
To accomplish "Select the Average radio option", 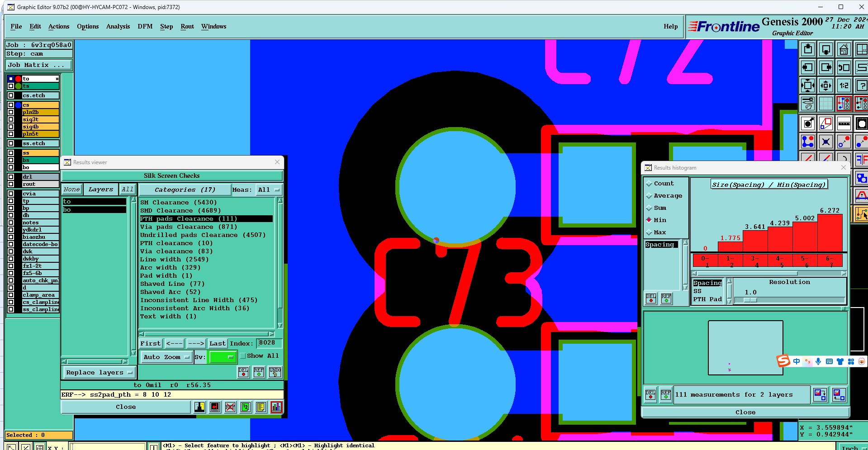I will pos(664,196).
